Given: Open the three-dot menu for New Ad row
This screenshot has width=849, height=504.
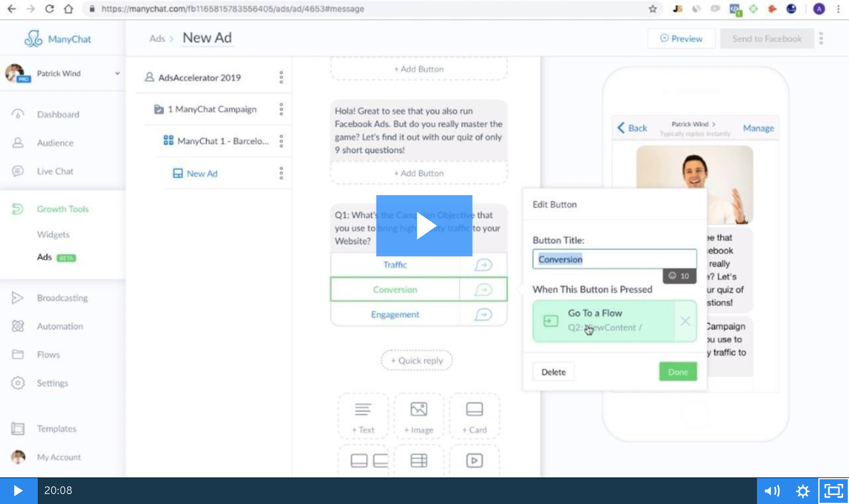Looking at the screenshot, I should [281, 173].
